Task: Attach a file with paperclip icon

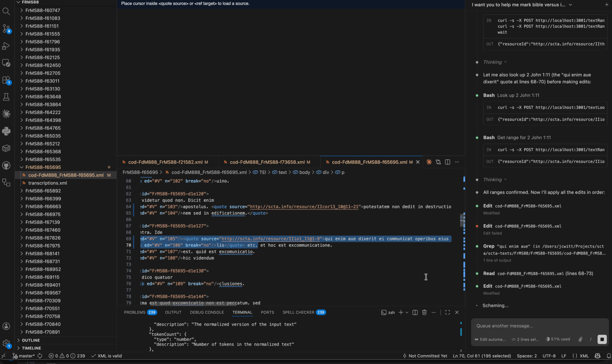Action: point(581,339)
